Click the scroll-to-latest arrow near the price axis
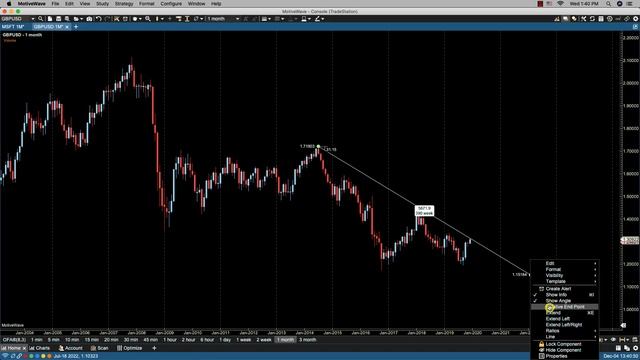Screen dimensions: 640x360 pyautogui.click(x=623, y=325)
